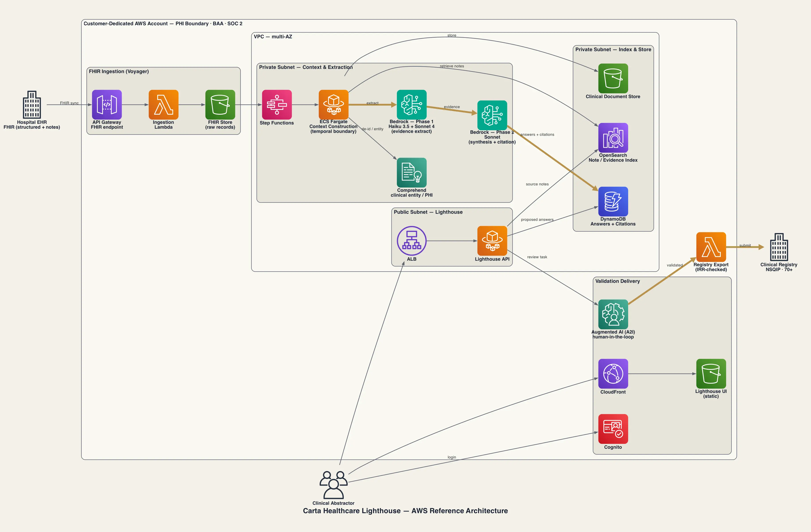811x532 pixels.
Task: Click the "extract" edge label
Action: pos(372,103)
